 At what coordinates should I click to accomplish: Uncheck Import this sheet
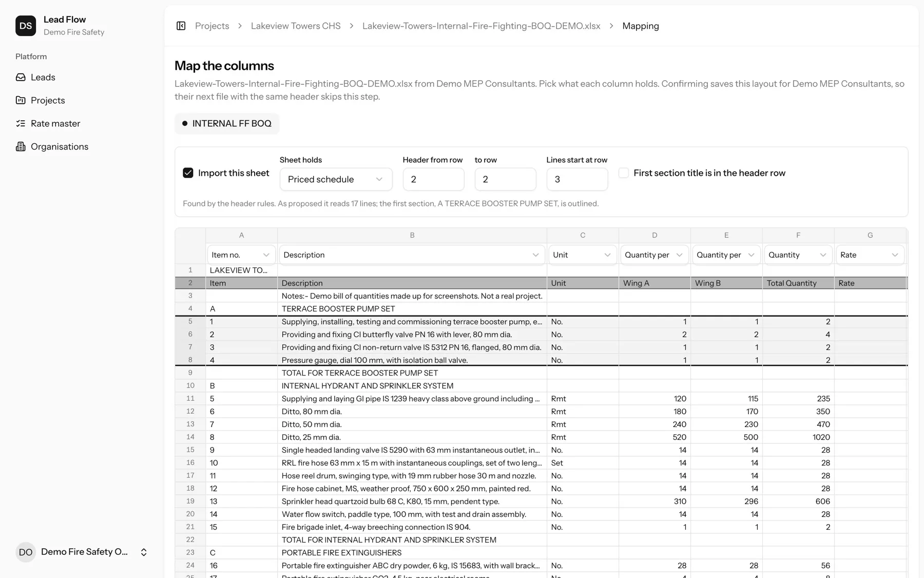point(188,173)
